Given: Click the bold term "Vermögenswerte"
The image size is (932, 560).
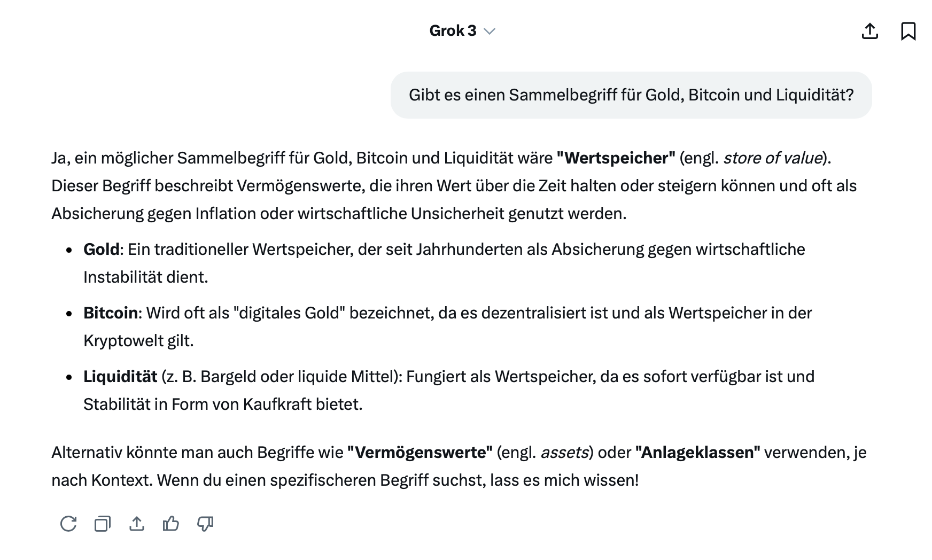Looking at the screenshot, I should [x=420, y=453].
